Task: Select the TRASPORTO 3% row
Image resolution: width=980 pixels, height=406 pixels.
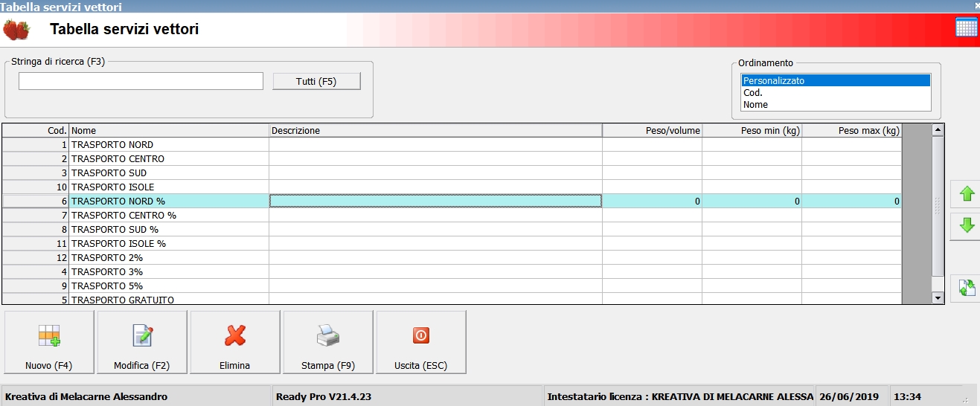Action: [x=452, y=271]
